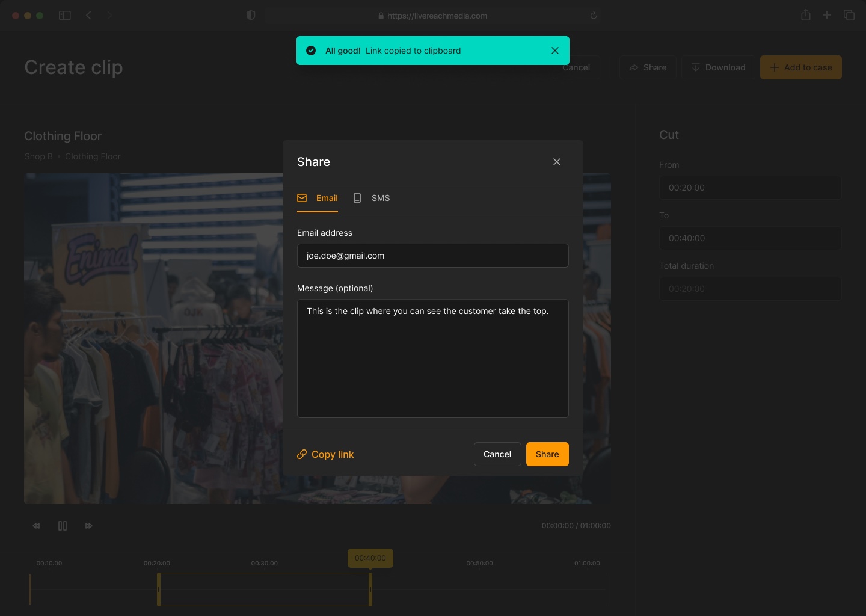
Task: Show browser tab overview
Action: (849, 15)
